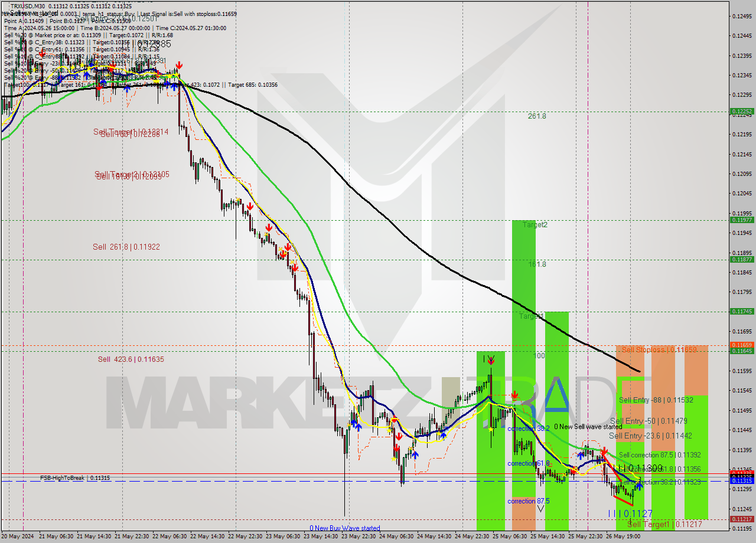Click the 0.12345 price axis value
The image size is (756, 543).
pyautogui.click(x=742, y=75)
